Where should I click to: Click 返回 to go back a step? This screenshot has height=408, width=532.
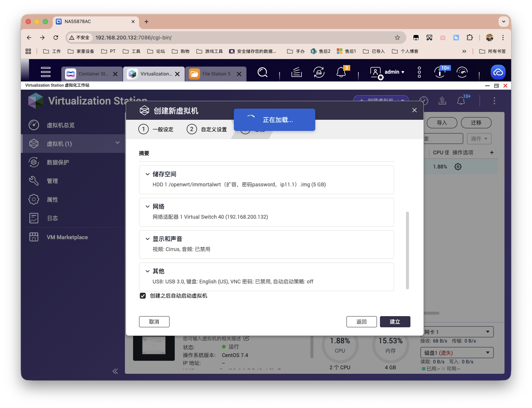361,321
